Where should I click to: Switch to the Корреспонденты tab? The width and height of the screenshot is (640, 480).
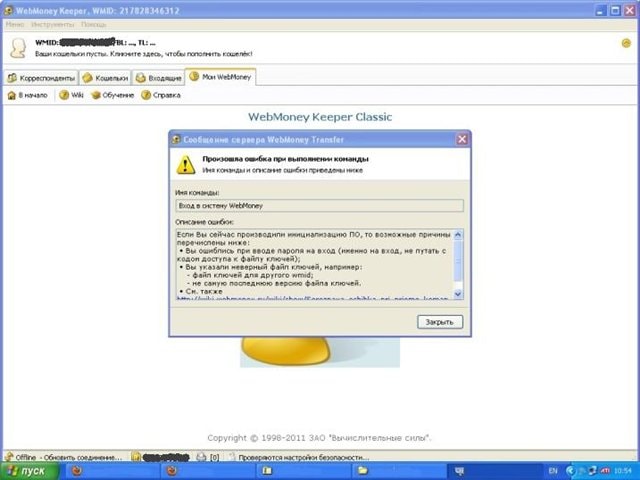coord(42,78)
